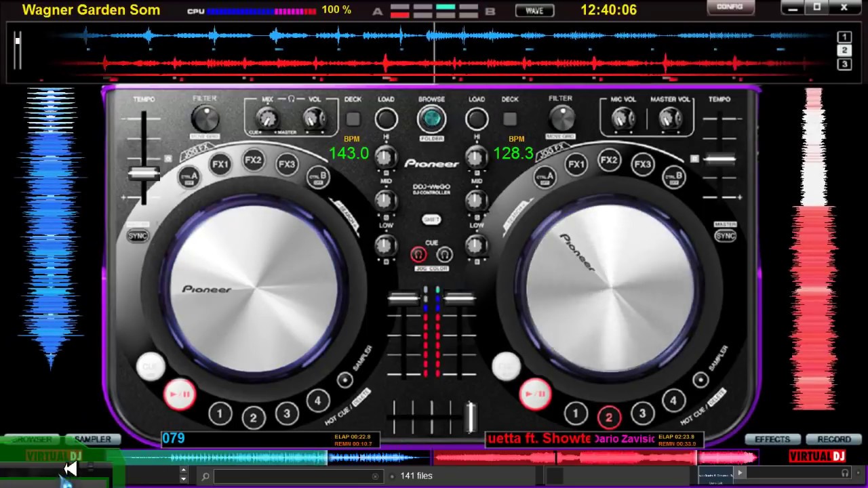
Task: Click MASTER VOL knob
Action: click(670, 119)
